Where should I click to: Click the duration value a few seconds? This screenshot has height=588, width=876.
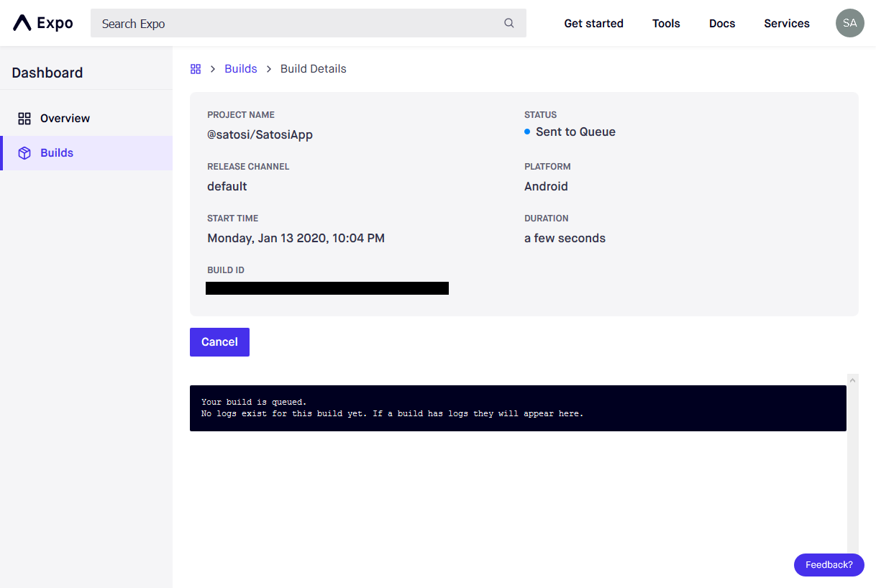(x=565, y=238)
